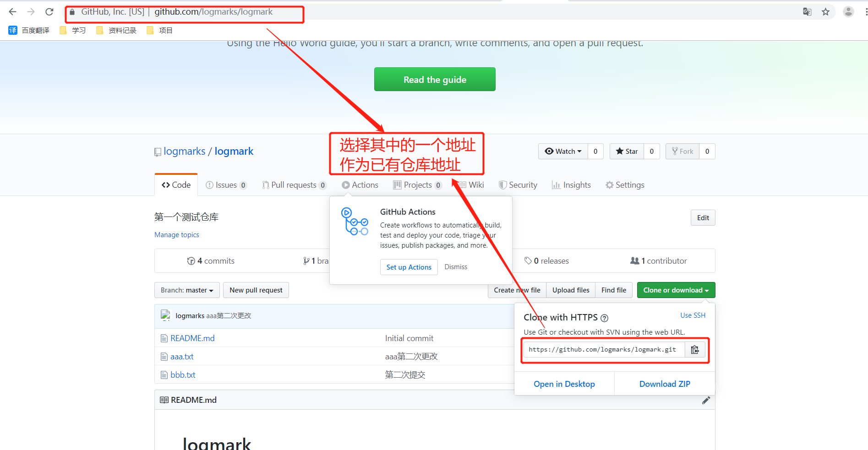This screenshot has width=868, height=450.
Task: Click Edit repository description button
Action: coord(703,218)
